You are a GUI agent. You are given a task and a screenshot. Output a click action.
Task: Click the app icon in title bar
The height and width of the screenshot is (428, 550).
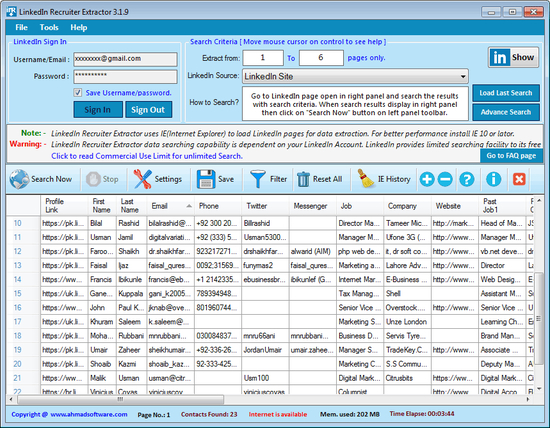11,12
